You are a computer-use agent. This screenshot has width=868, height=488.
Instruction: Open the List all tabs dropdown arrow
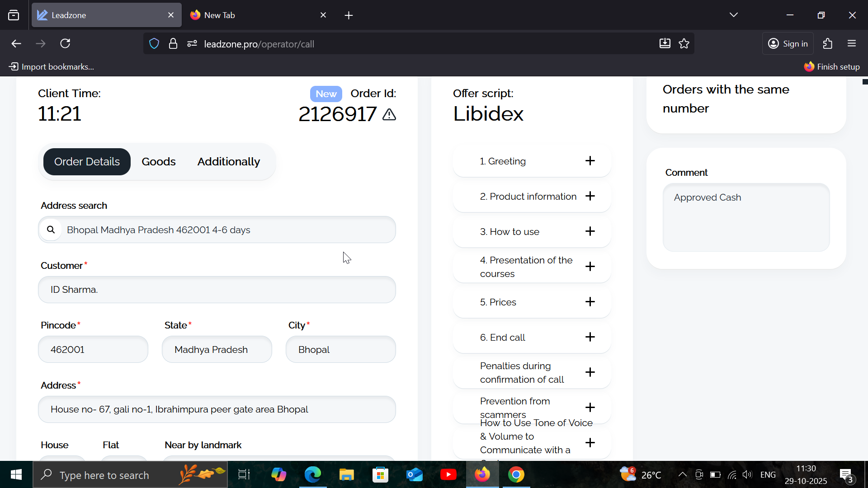(x=733, y=15)
